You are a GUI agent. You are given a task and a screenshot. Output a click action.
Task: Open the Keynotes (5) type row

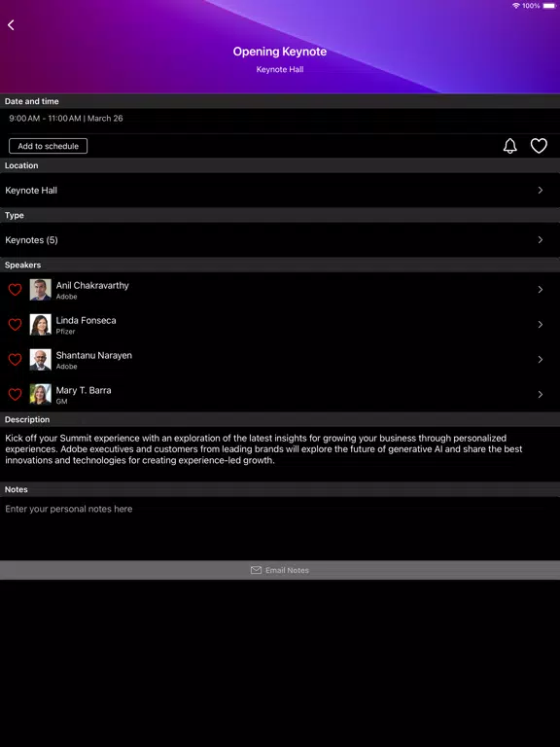(280, 239)
